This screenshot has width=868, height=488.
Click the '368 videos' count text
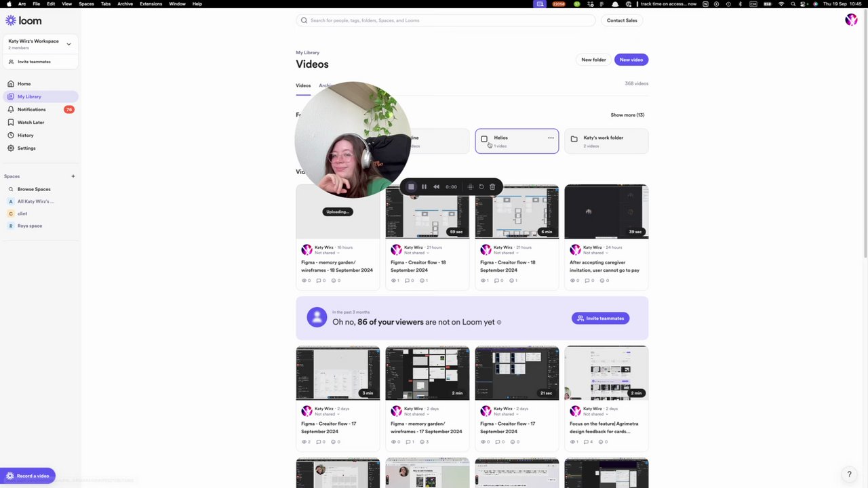[636, 83]
